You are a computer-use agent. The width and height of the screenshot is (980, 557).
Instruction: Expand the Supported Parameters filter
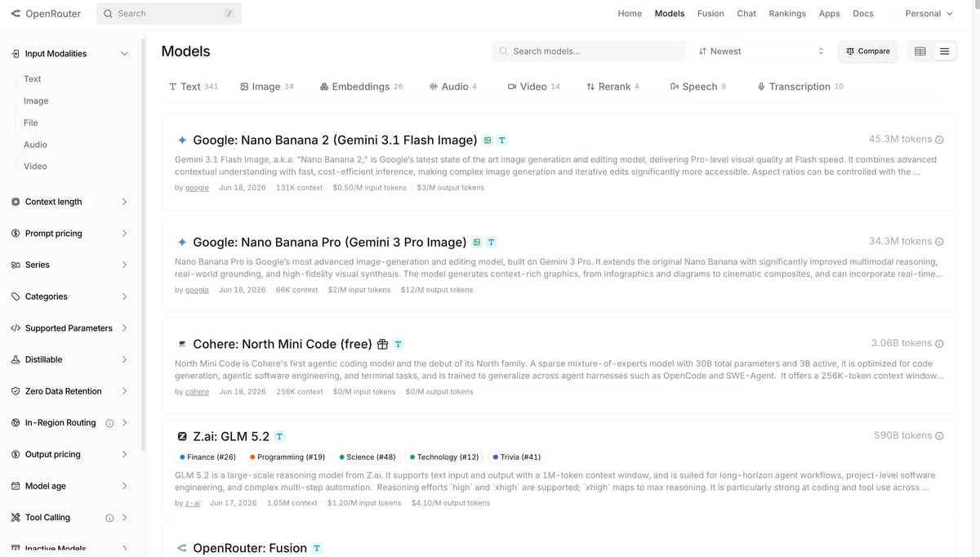(x=124, y=328)
